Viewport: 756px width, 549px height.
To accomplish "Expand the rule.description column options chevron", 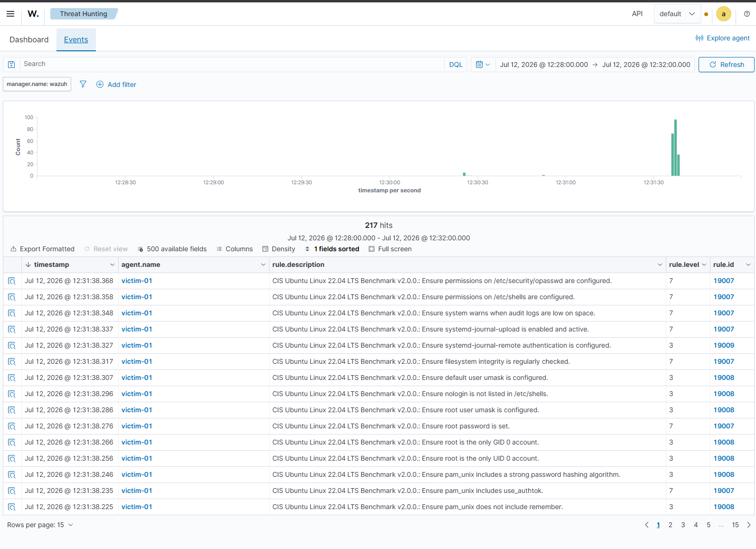I will 660,265.
